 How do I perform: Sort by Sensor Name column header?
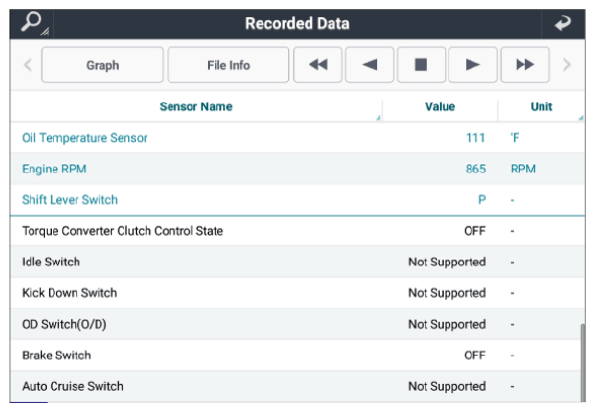(x=196, y=107)
